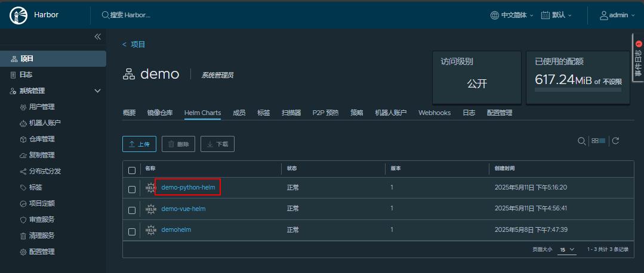Open the 成员 tab
Screen dimensions: 644x273
(x=239, y=113)
